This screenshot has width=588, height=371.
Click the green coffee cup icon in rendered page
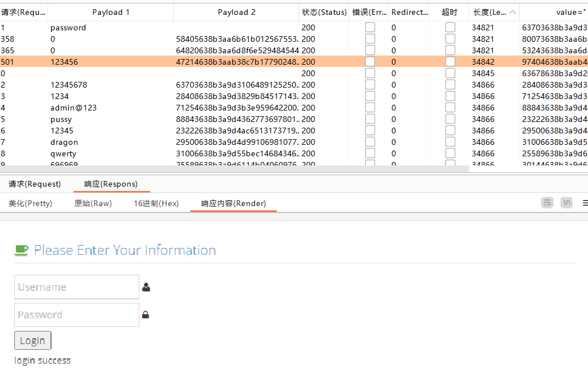pyautogui.click(x=21, y=250)
